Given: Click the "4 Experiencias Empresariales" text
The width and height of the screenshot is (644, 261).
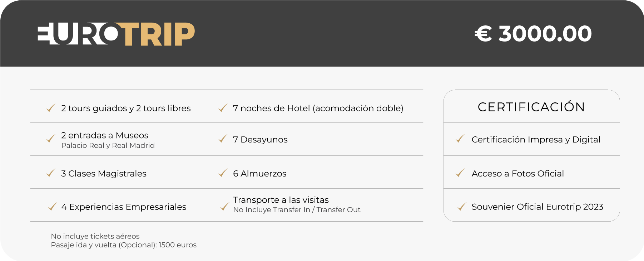Looking at the screenshot, I should coord(124,207).
